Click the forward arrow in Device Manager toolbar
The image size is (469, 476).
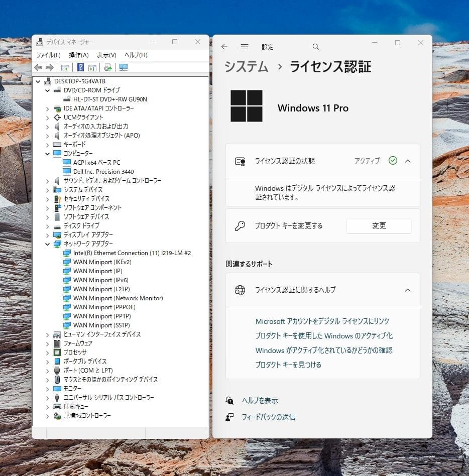(x=50, y=67)
